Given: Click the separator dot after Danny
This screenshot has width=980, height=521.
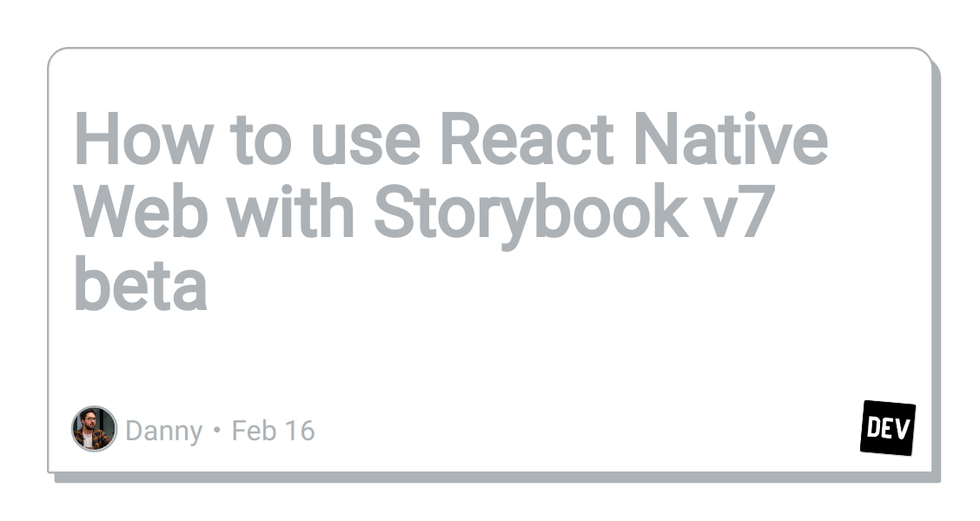Looking at the screenshot, I should [215, 429].
